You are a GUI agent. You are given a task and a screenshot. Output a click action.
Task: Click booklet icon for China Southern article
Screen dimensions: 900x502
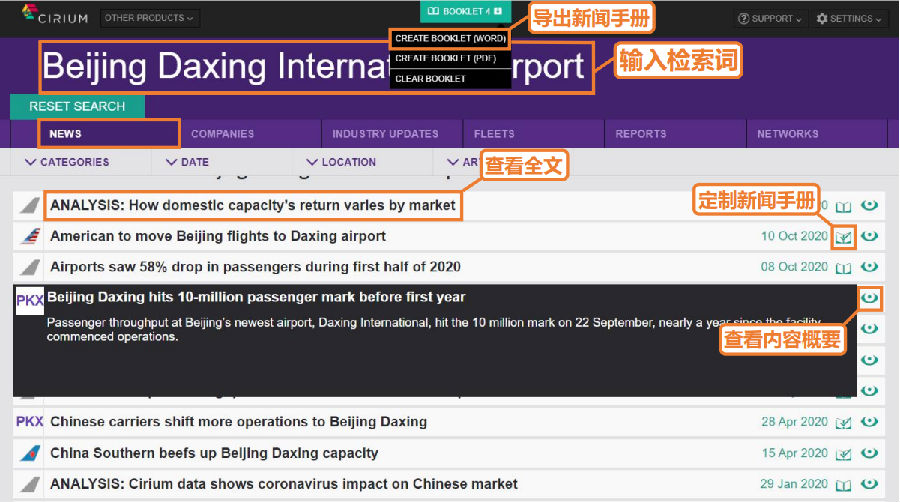click(844, 454)
